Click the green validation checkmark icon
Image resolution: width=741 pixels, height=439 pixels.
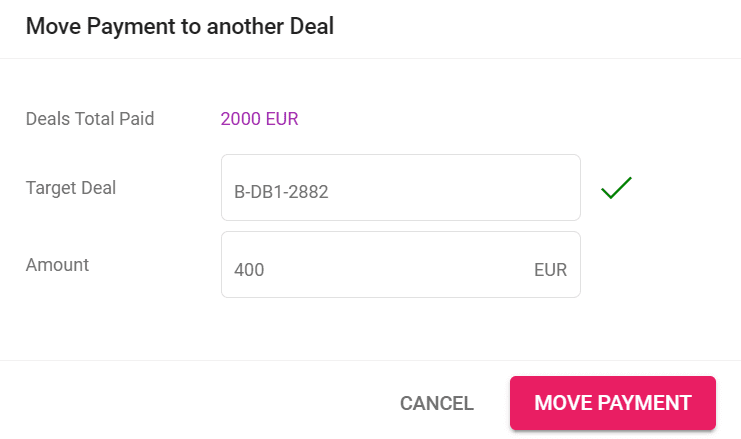pyautogui.click(x=617, y=187)
